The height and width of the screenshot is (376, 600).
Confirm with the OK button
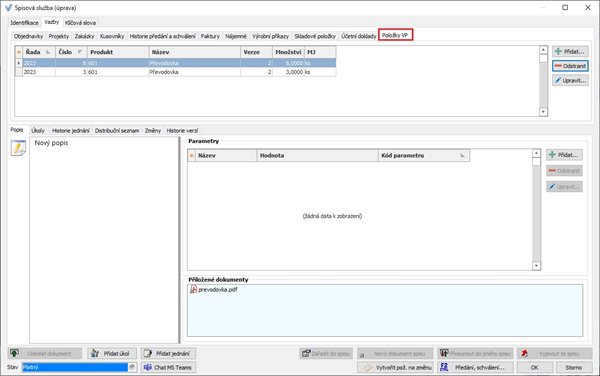[535, 367]
